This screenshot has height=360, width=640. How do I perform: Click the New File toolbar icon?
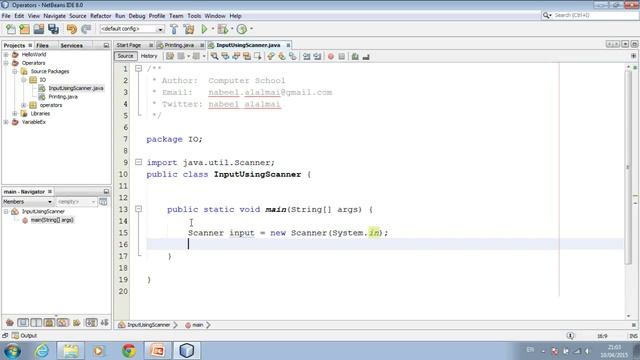11,29
